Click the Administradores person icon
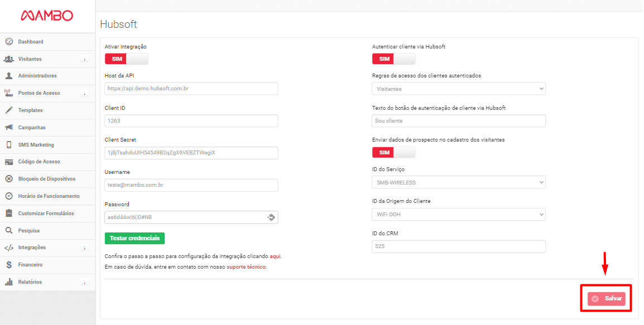This screenshot has width=644, height=325. [8, 76]
